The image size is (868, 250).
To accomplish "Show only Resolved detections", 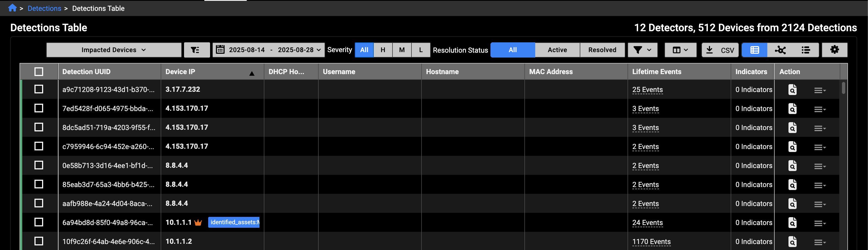I will point(602,50).
